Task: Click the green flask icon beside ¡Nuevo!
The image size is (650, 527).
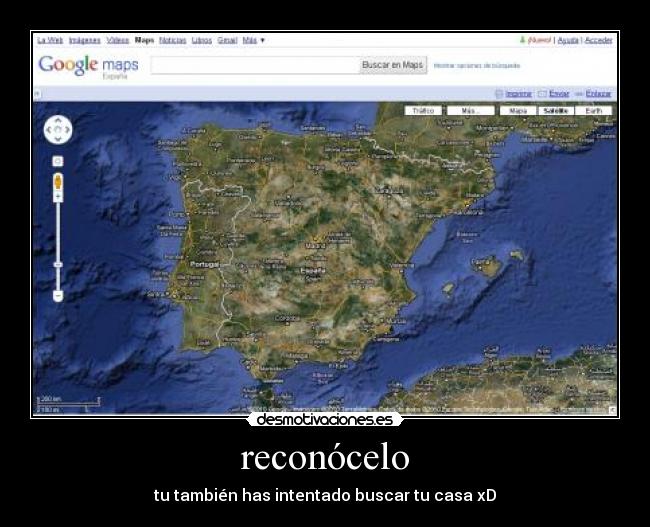Action: click(x=522, y=40)
